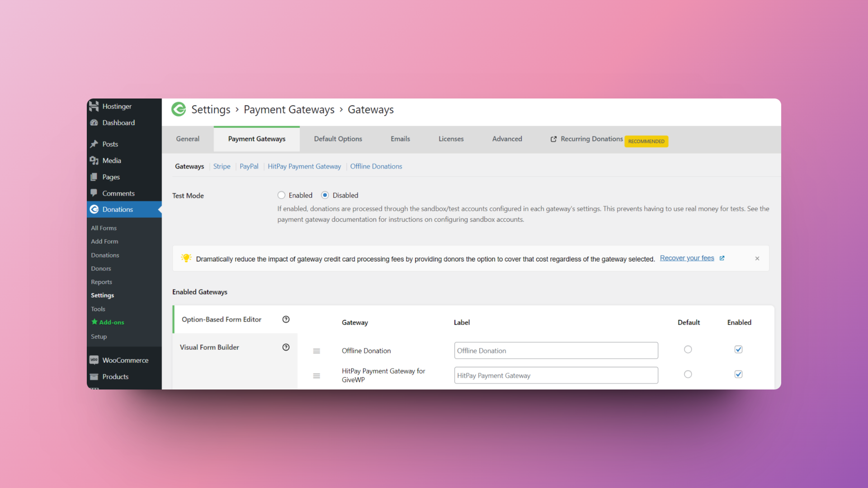Click the Dashboard gauge icon
The image size is (868, 488).
tap(94, 122)
